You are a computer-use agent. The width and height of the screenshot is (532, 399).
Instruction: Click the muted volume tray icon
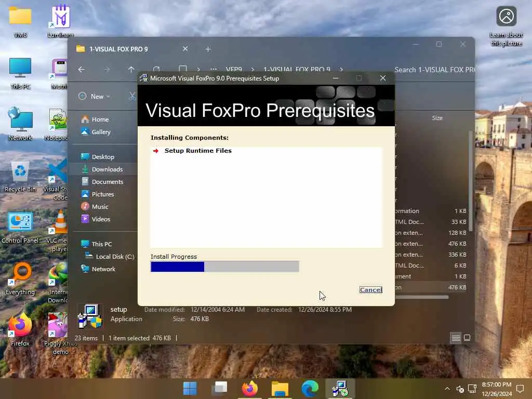click(460, 389)
